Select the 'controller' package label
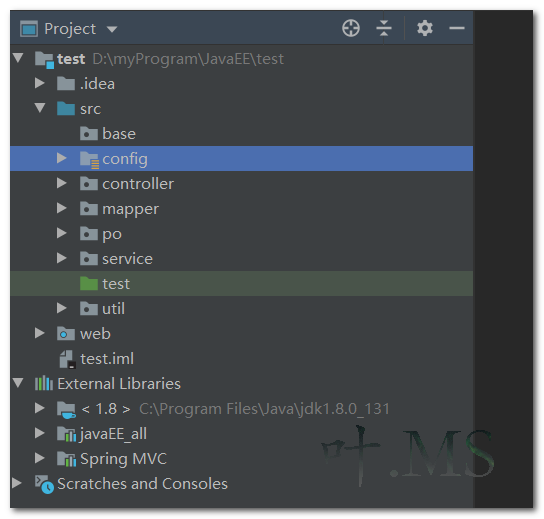The width and height of the screenshot is (544, 519). (138, 184)
